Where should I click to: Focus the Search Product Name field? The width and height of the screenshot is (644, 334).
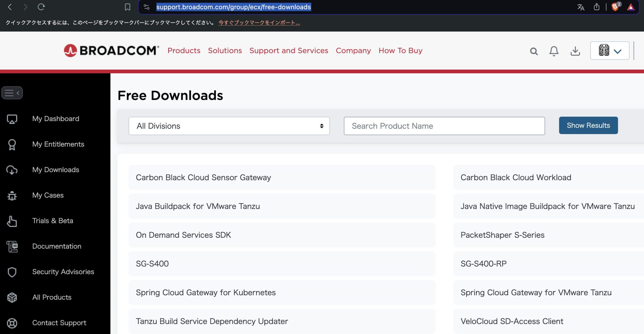pyautogui.click(x=444, y=126)
